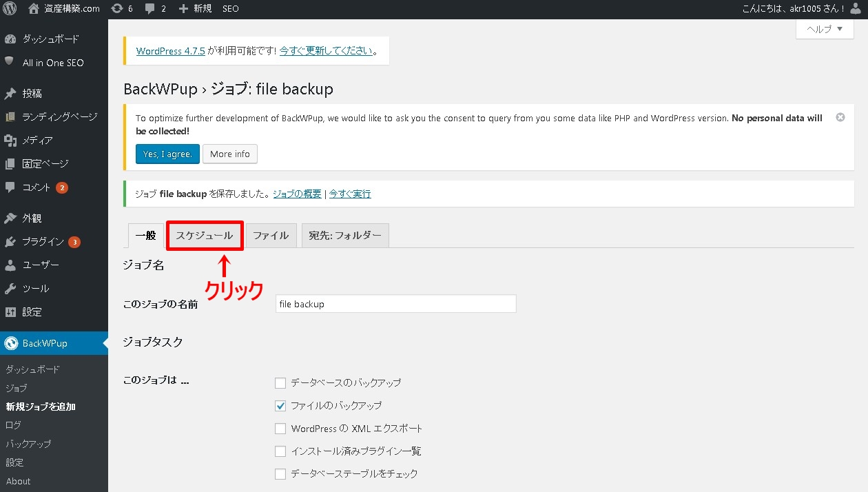Open the 投稿 sidebar menu

(54, 94)
